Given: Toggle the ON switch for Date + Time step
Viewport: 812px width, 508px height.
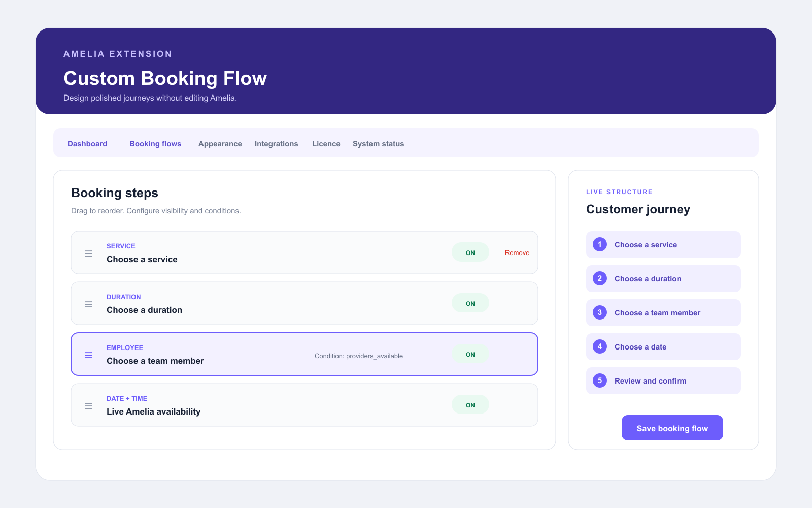Looking at the screenshot, I should tap(470, 405).
